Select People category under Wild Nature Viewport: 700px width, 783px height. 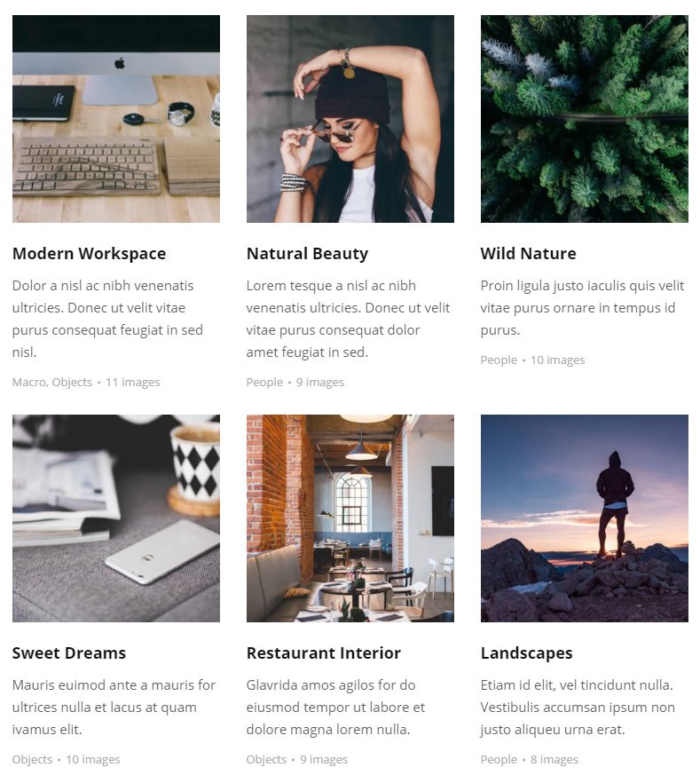pos(499,360)
